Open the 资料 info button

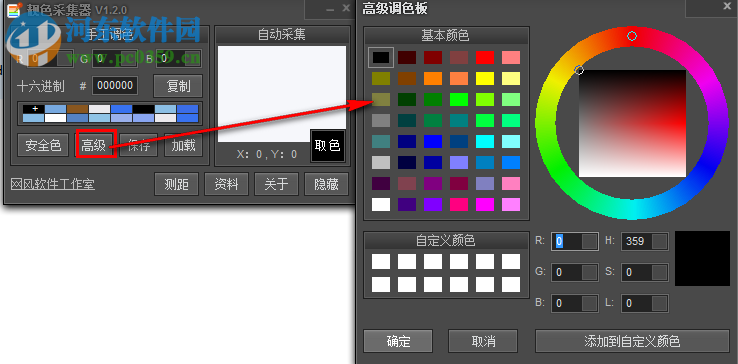(226, 184)
